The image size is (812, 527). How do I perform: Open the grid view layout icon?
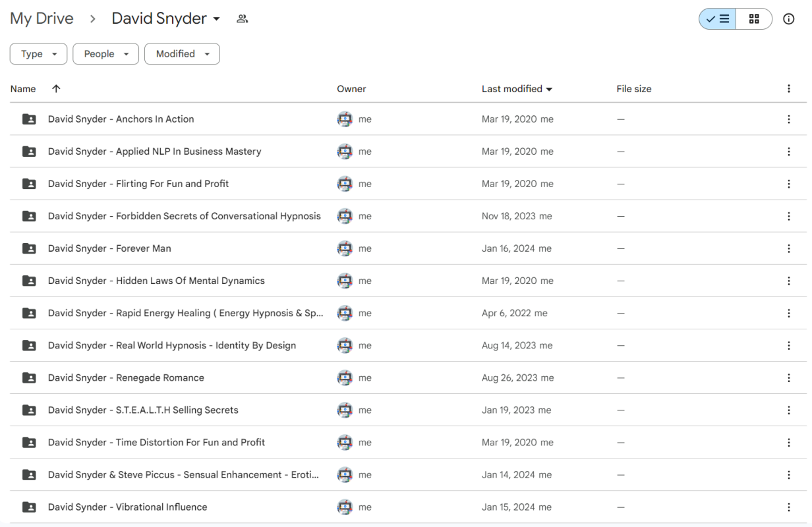(x=753, y=18)
